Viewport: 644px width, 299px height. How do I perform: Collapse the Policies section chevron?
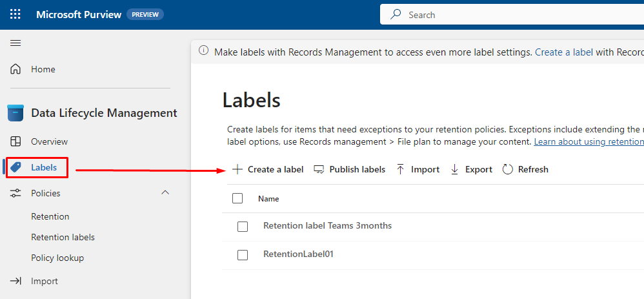165,192
